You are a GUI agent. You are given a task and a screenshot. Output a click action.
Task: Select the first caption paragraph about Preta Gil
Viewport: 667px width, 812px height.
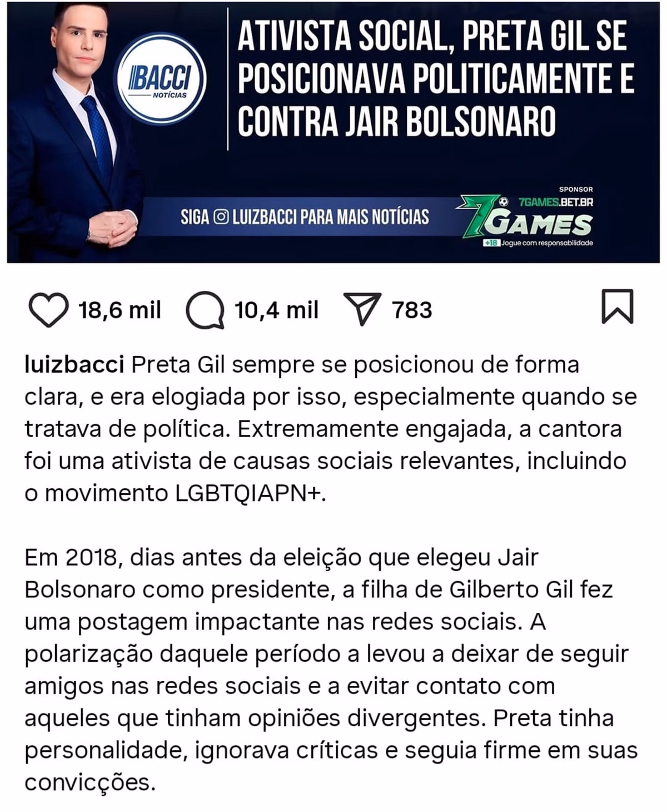point(331,429)
